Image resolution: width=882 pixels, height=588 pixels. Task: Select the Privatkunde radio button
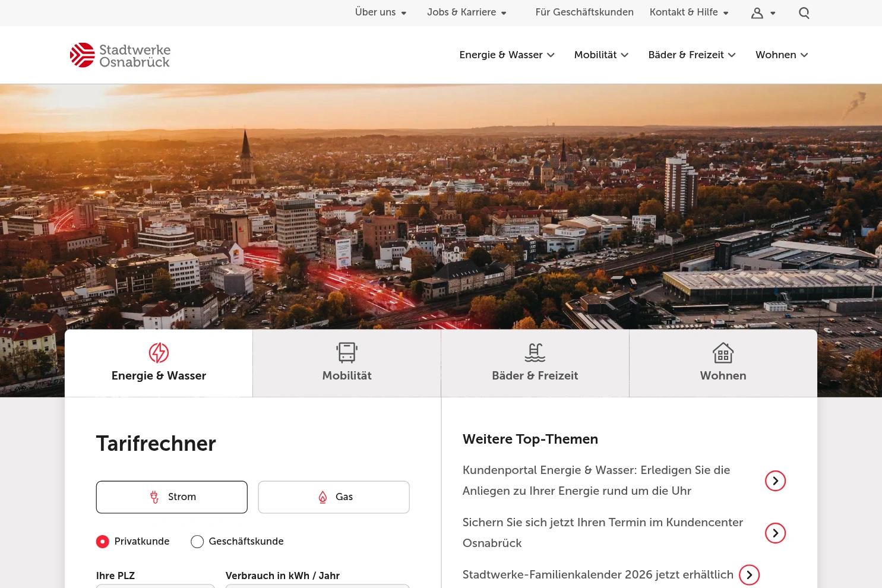[102, 541]
